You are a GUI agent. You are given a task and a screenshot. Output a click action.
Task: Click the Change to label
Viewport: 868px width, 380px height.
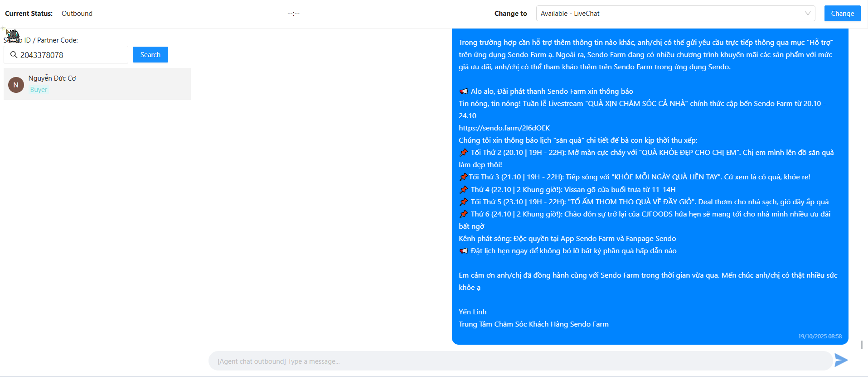(510, 14)
